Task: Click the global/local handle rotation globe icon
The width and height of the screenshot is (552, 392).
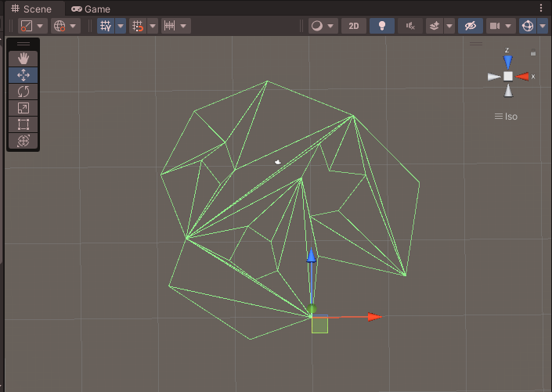Action: [x=60, y=26]
